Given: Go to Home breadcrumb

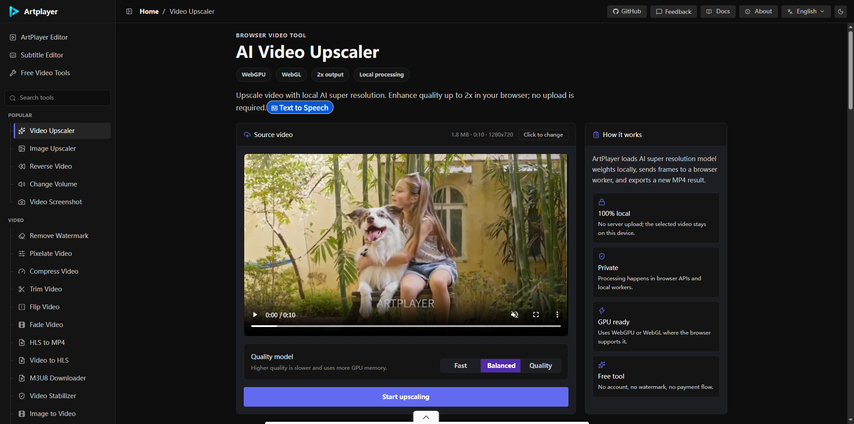Looking at the screenshot, I should tap(149, 11).
